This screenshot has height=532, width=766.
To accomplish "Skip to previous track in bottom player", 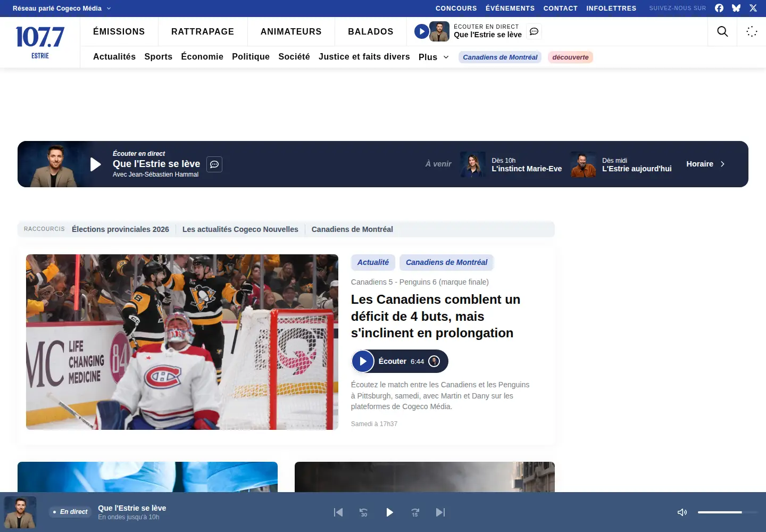I will tap(338, 512).
